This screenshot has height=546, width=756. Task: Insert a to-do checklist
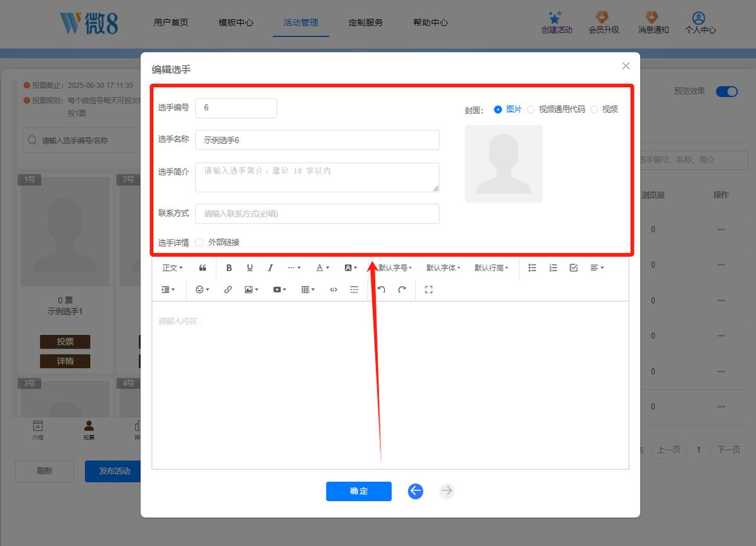coord(573,268)
